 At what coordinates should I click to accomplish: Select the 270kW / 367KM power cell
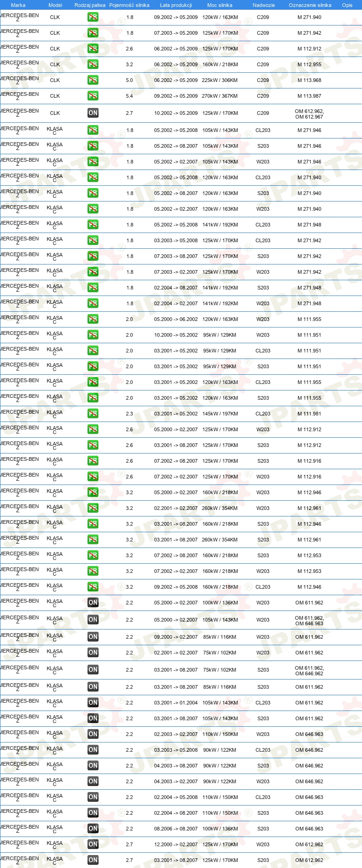220,96
